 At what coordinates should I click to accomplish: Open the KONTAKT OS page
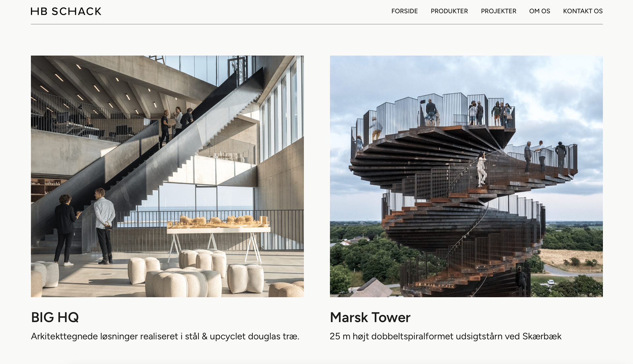(x=583, y=11)
